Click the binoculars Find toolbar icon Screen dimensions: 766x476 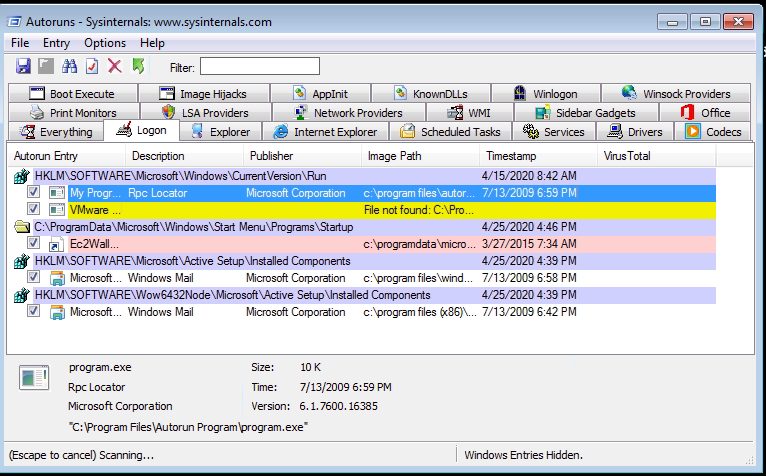[69, 67]
